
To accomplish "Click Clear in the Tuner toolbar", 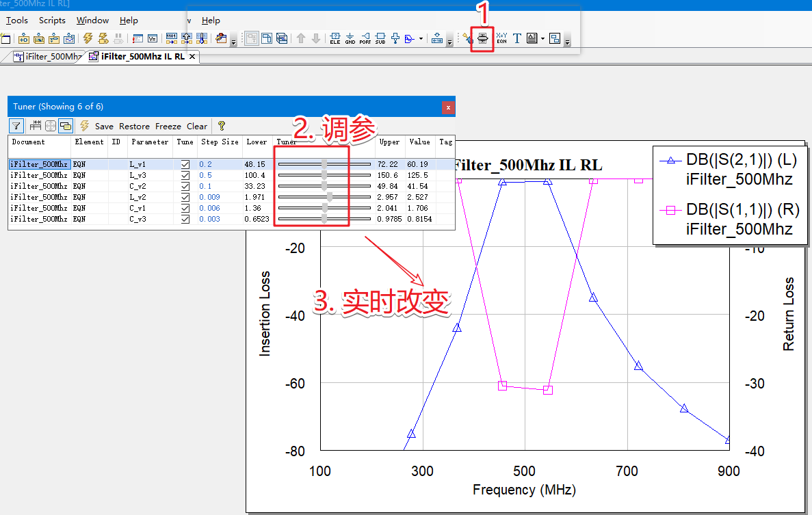I will click(x=197, y=127).
